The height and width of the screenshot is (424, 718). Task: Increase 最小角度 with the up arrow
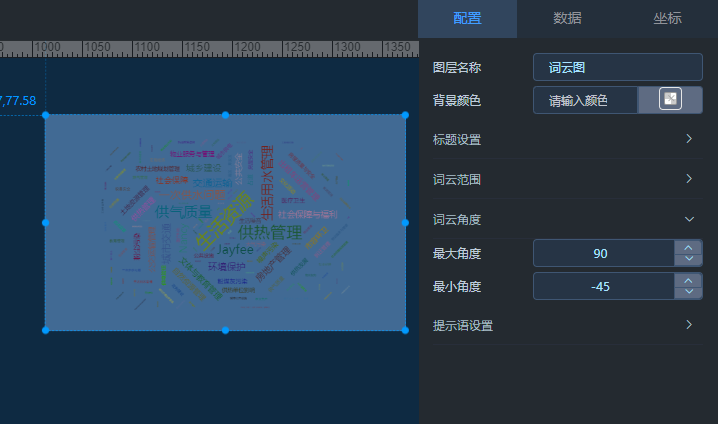pyautogui.click(x=689, y=280)
